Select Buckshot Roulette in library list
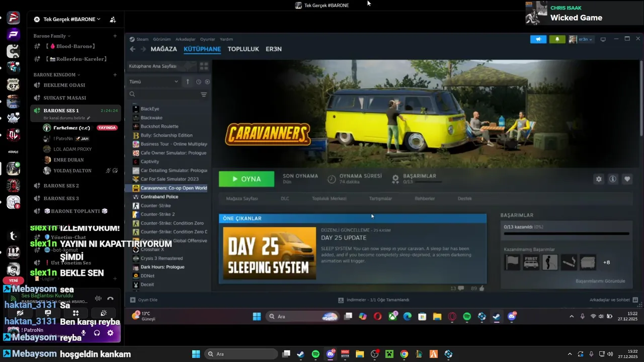The width and height of the screenshot is (644, 362). (159, 126)
